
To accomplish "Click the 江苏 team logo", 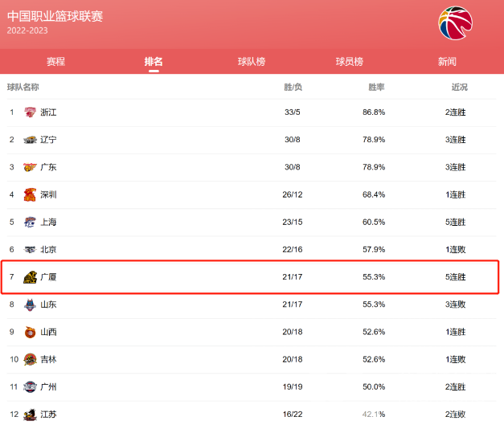I will (x=30, y=415).
